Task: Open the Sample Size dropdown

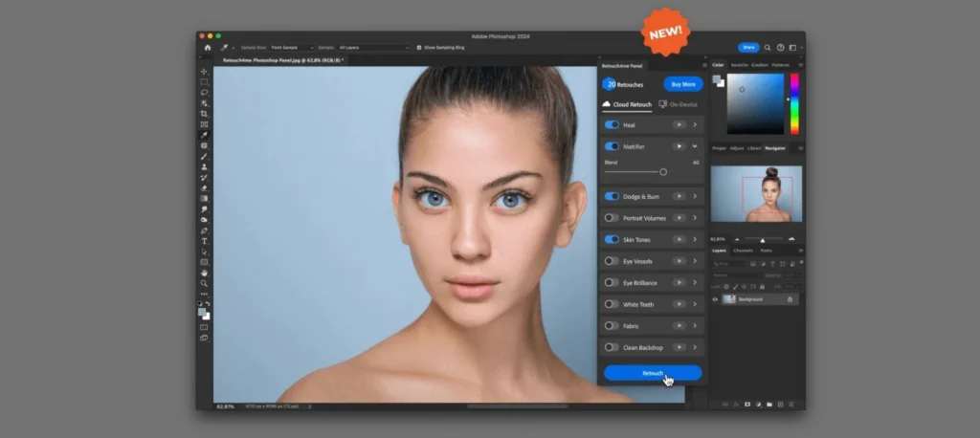Action: click(291, 47)
